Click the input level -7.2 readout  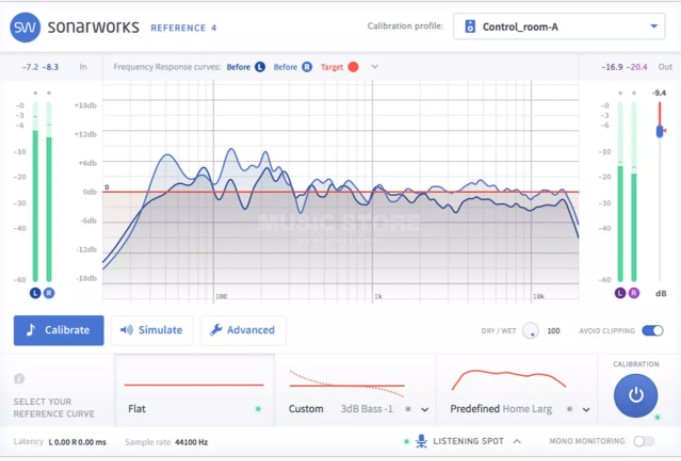point(30,67)
